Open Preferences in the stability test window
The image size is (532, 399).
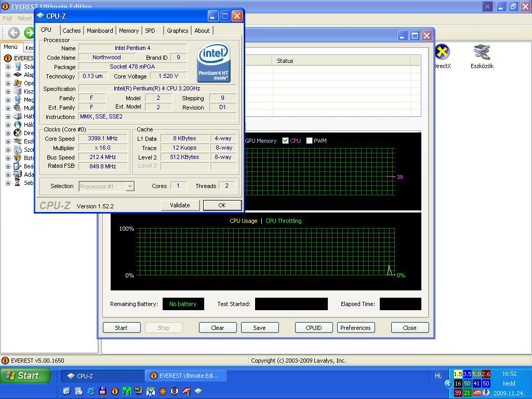click(x=355, y=328)
